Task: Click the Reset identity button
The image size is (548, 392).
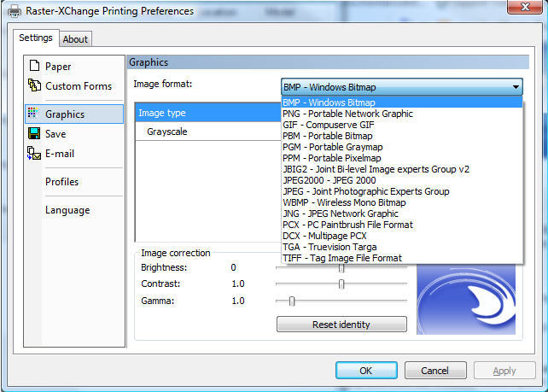Action: click(341, 325)
